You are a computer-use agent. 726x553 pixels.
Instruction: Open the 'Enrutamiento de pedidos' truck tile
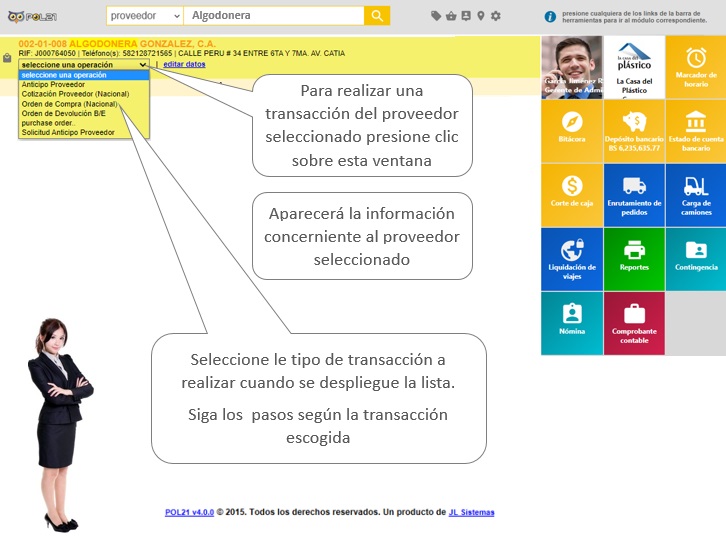(x=634, y=195)
